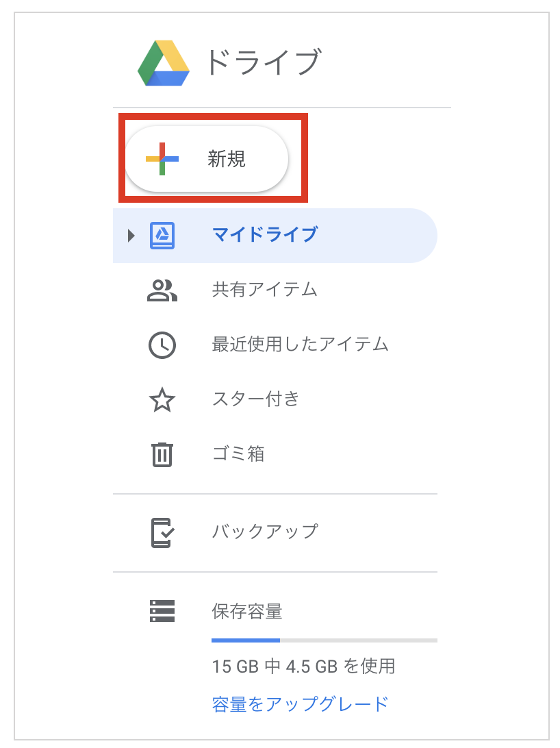Viewport: 560px width, 748px height.
Task: Click the マイドライブ drive icon
Action: [162, 236]
